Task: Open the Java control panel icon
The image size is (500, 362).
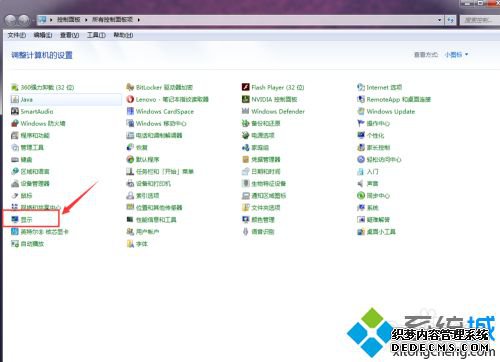Action: [x=15, y=99]
